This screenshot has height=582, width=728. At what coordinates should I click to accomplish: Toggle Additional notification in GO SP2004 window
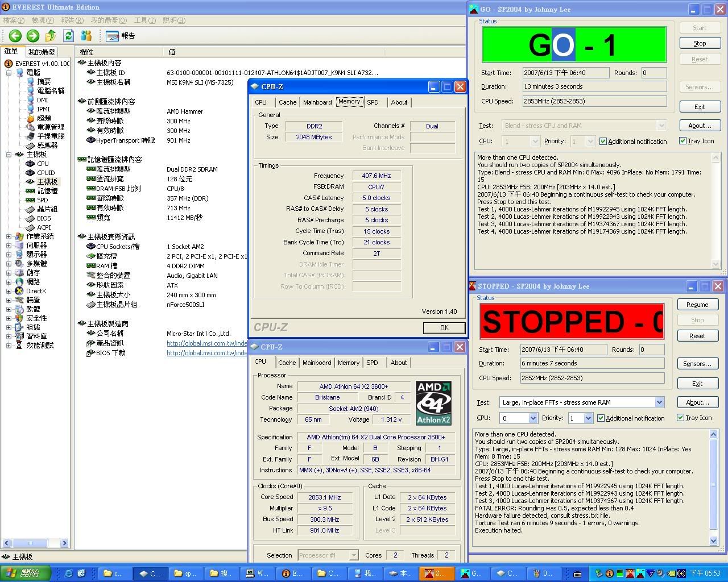point(603,142)
